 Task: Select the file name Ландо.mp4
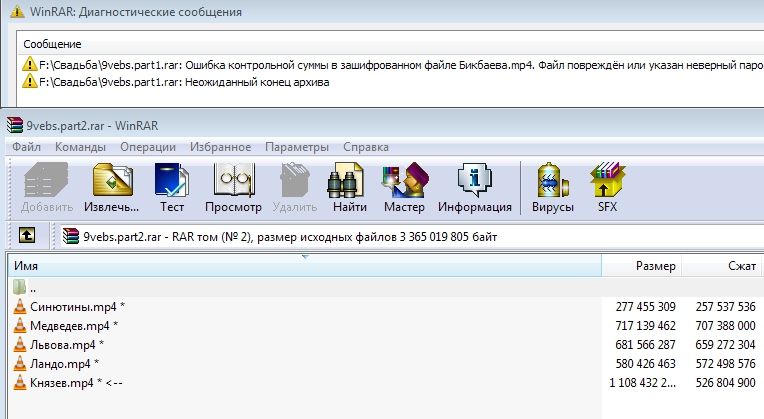click(x=60, y=363)
